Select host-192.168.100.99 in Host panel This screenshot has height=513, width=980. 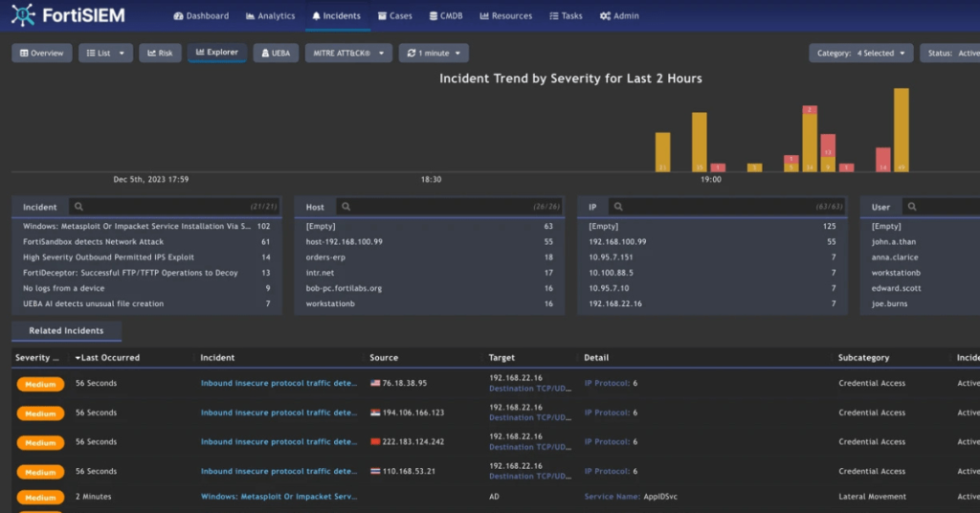(430, 242)
